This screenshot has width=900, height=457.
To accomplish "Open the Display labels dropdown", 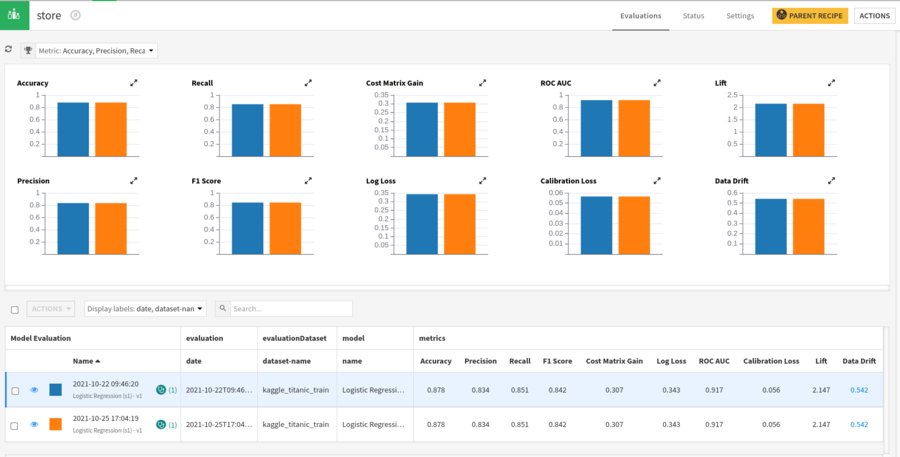I will tap(145, 308).
